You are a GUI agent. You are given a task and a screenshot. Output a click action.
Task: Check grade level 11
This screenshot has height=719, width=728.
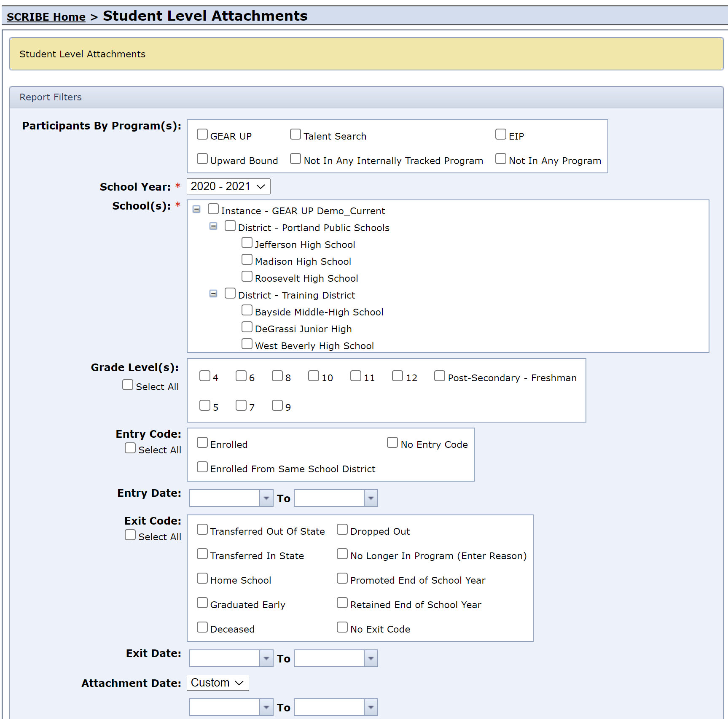[x=356, y=376]
